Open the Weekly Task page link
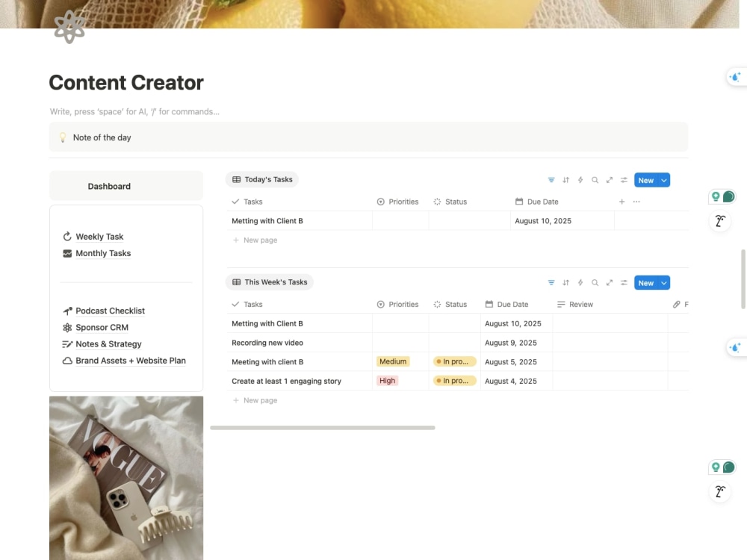 tap(99, 237)
